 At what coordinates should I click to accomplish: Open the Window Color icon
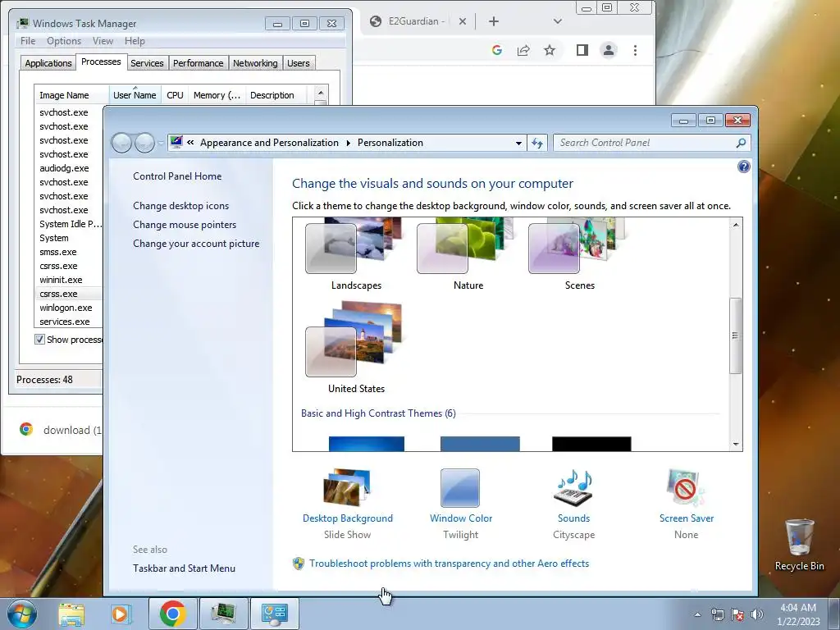click(x=460, y=488)
